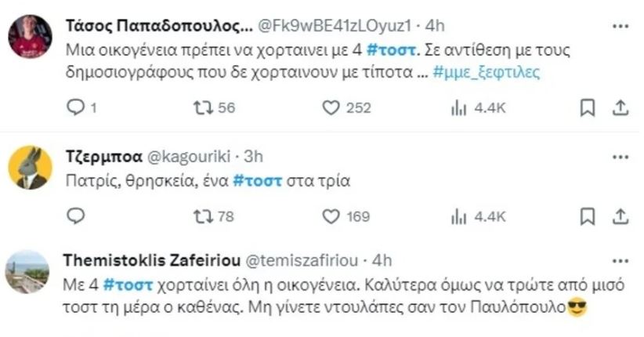Screen dimensions: 644x337
Task: Open more options for Τάσος Παπαδόπουλος tweet
Action: [620, 26]
